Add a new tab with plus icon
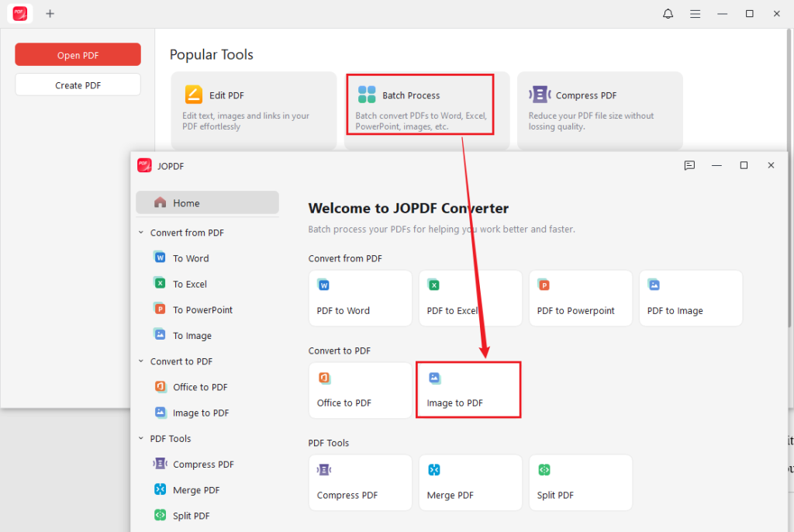Viewport: 794px width, 532px height. pyautogui.click(x=50, y=14)
